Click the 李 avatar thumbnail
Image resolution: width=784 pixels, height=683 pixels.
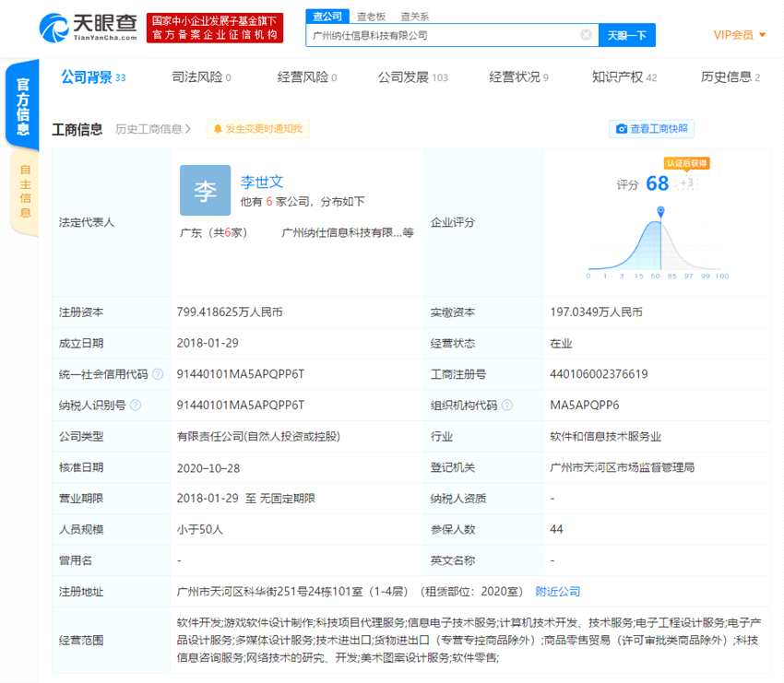tap(205, 191)
